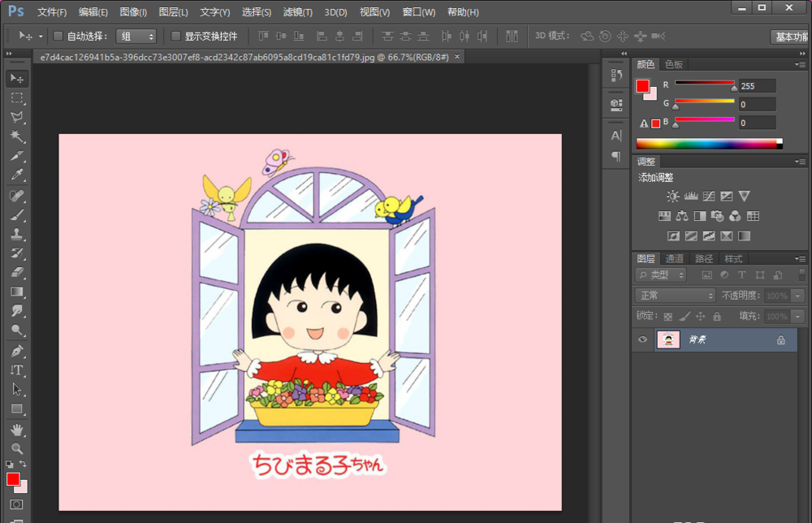Check the 显示变换控件 option
The width and height of the screenshot is (812, 523).
[x=175, y=36]
